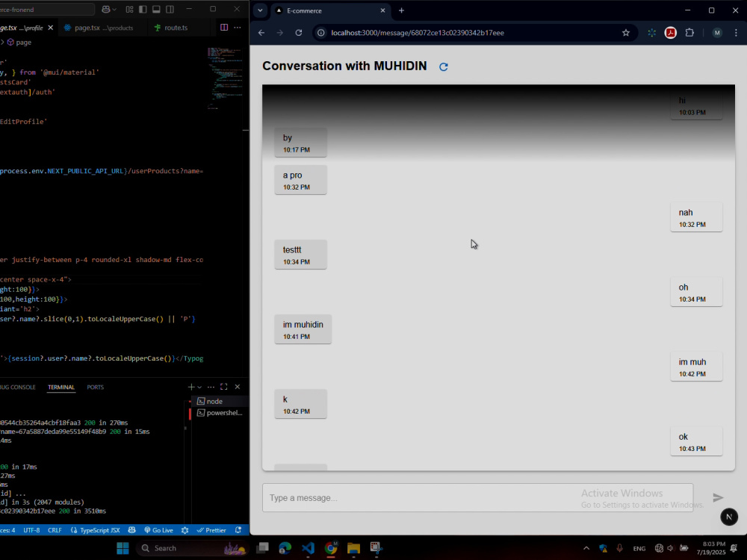Image resolution: width=747 pixels, height=560 pixels.
Task: Click the gear-like status bar icon before Prettier
Action: [x=185, y=530]
